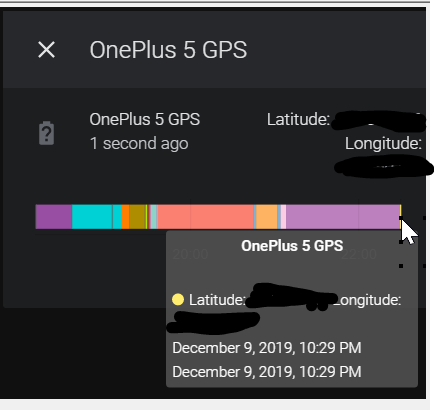Close the OnePlus 5 GPS dialog

pyautogui.click(x=46, y=50)
